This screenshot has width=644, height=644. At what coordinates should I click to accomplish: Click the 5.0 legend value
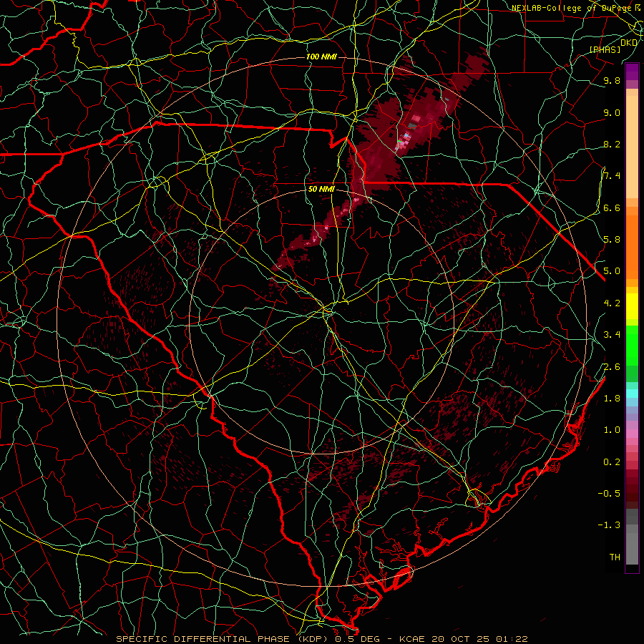612,271
